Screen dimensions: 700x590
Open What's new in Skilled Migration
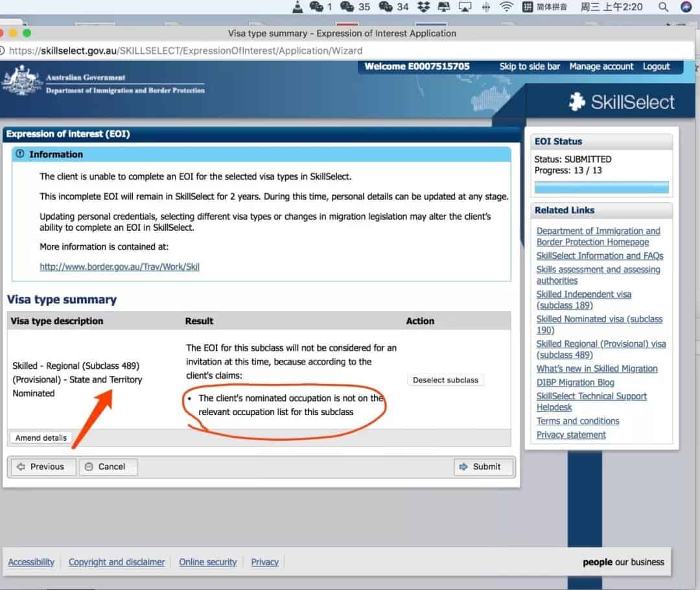tap(597, 368)
